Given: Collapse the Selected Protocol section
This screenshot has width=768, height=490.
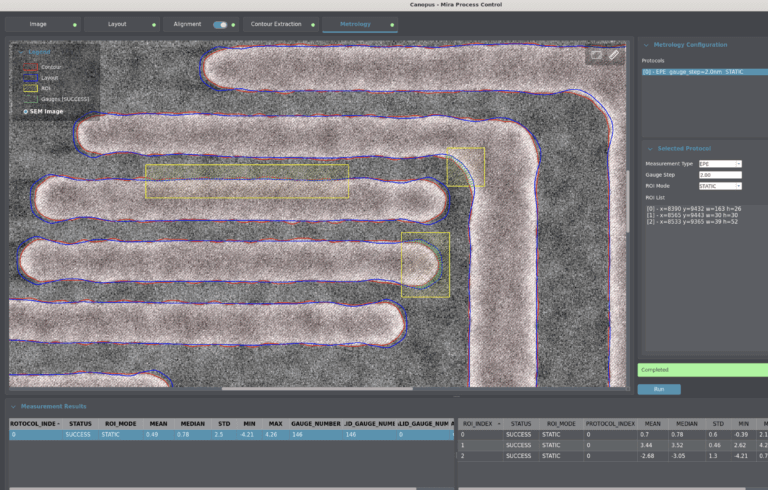Looking at the screenshot, I should click(650, 149).
